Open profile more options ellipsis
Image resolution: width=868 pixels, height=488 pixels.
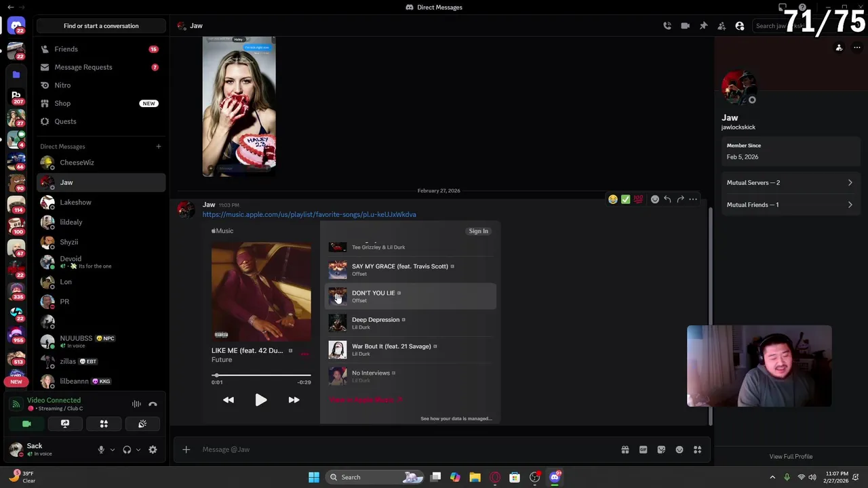857,47
